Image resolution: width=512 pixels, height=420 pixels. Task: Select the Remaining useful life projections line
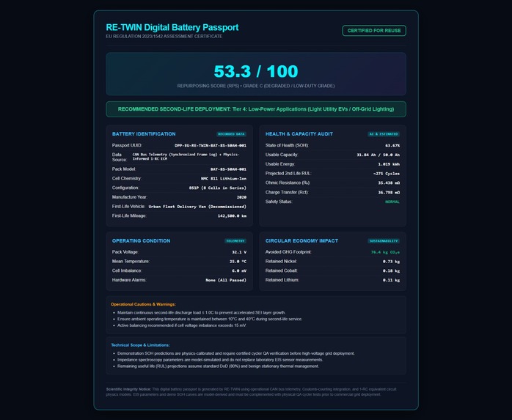[x=218, y=366]
